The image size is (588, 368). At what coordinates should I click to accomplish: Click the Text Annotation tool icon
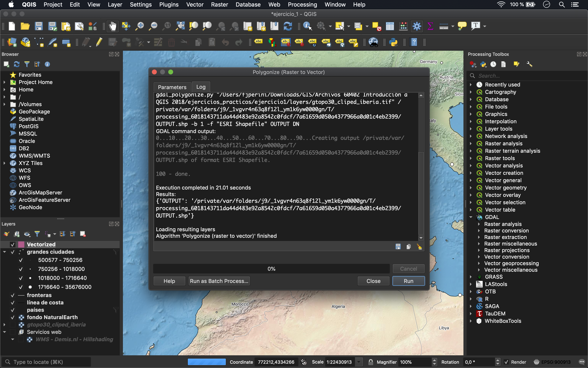coord(476,26)
